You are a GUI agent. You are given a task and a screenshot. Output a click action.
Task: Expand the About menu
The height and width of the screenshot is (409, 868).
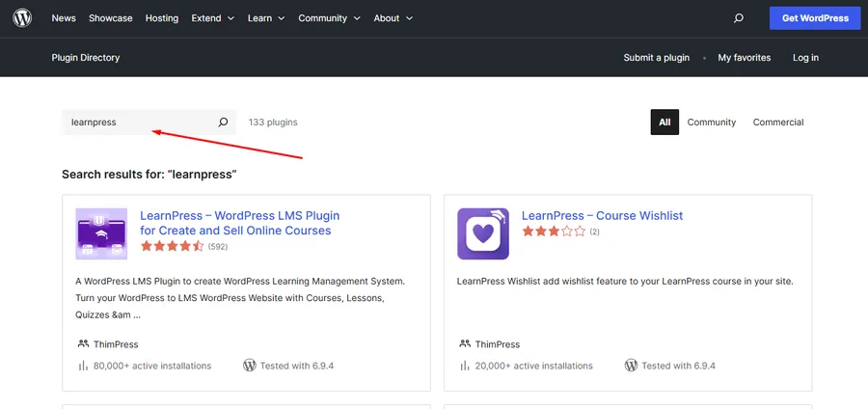click(393, 18)
